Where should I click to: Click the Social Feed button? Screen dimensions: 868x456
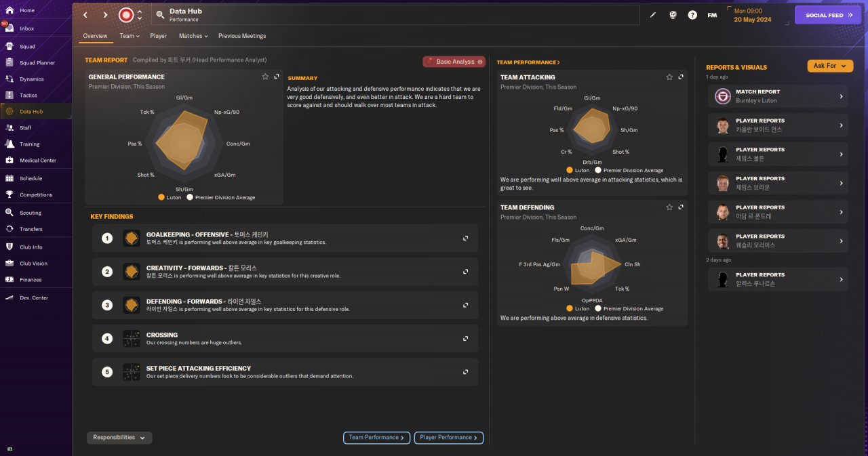[828, 15]
